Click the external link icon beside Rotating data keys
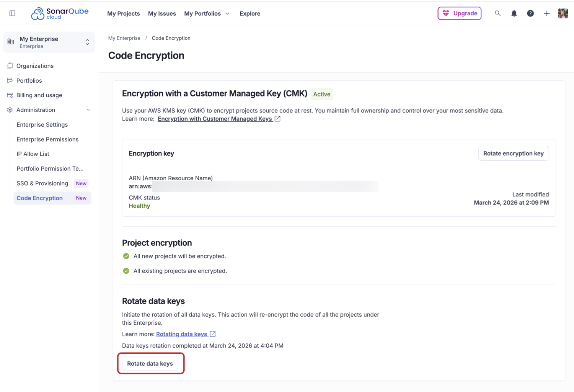574x392 pixels. coord(213,334)
